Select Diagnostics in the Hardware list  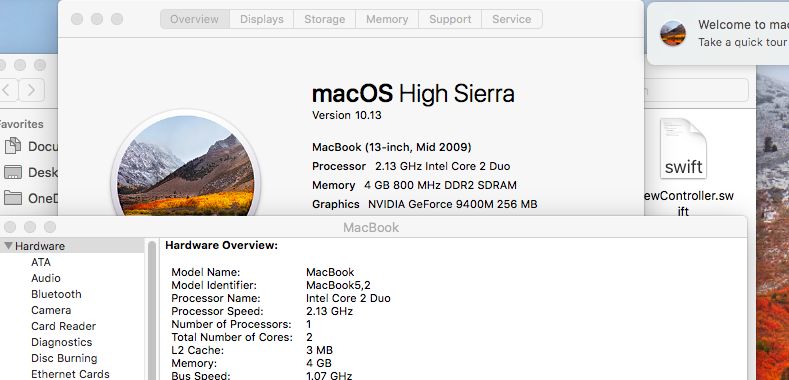[61, 342]
